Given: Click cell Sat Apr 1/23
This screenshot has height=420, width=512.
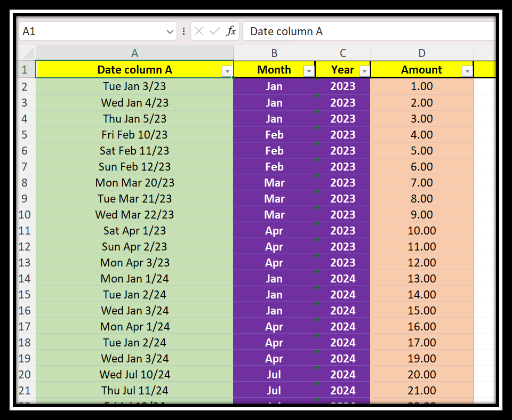Looking at the screenshot, I should click(134, 230).
